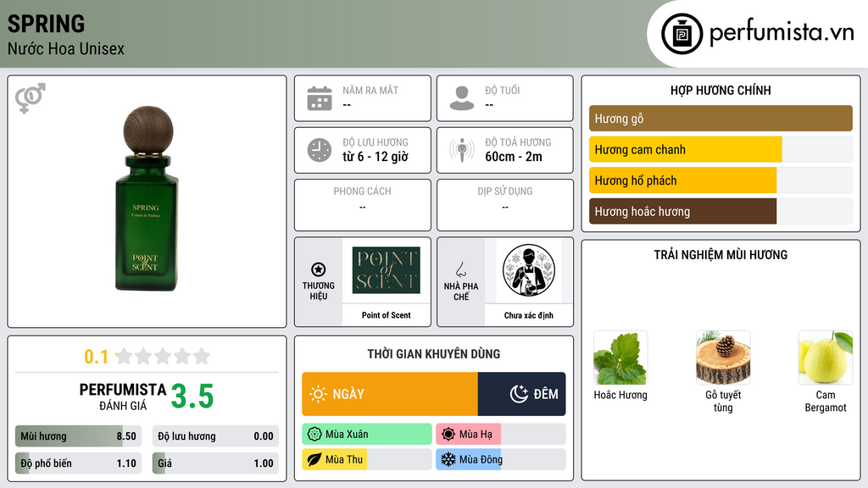
Task: Click the Độ lưu hương 0.00 score bar
Action: point(215,436)
